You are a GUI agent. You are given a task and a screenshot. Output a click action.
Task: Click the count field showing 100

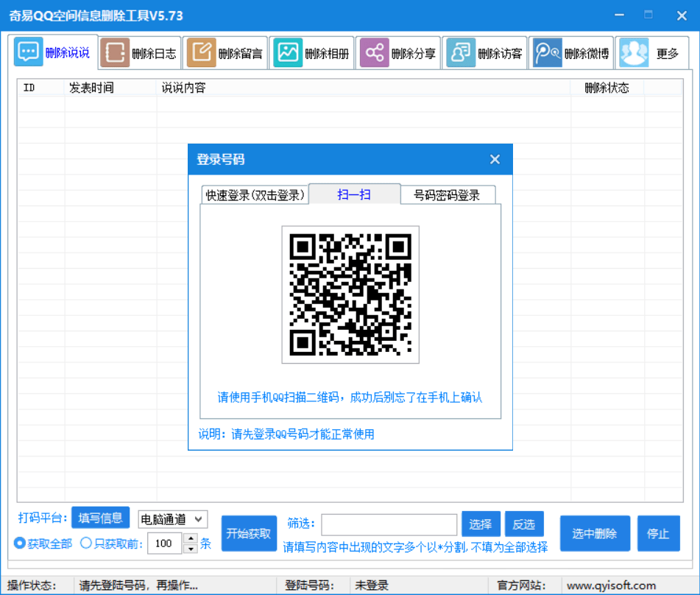click(x=165, y=543)
